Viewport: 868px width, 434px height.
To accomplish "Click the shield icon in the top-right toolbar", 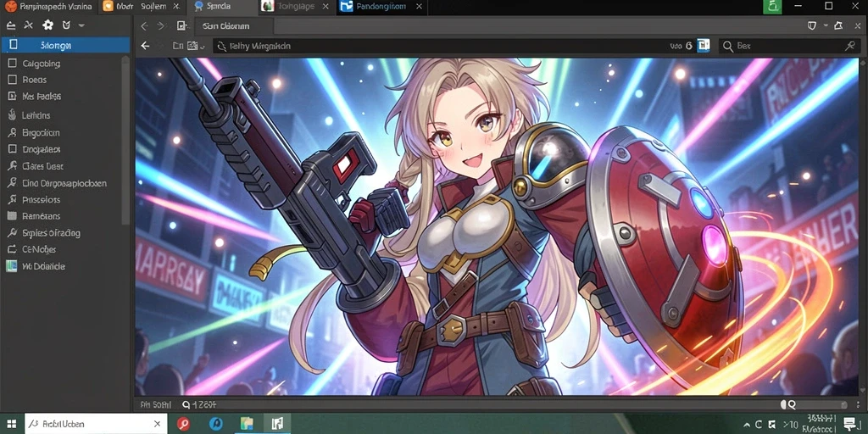I will [x=812, y=25].
